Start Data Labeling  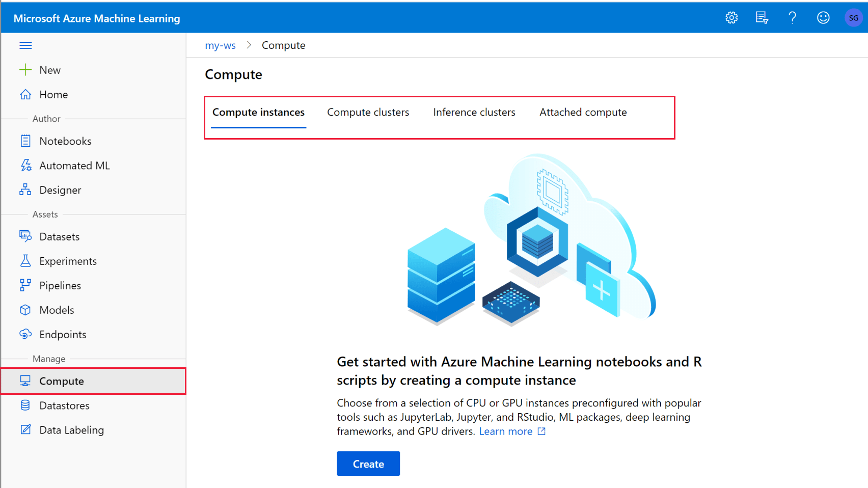tap(71, 430)
